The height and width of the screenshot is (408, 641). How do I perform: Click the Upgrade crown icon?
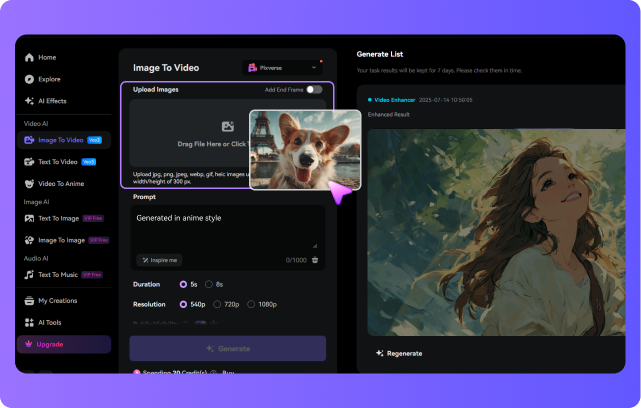coord(29,344)
